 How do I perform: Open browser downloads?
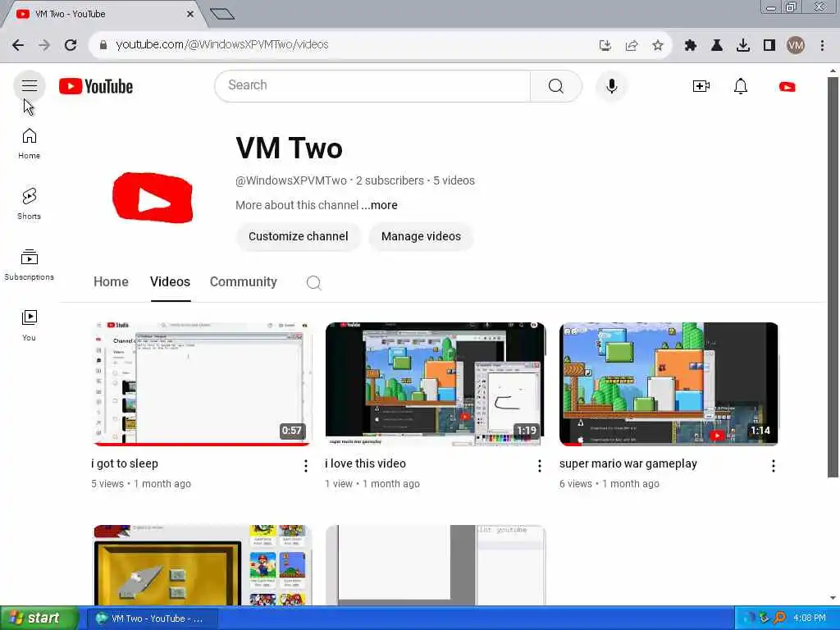click(x=743, y=46)
